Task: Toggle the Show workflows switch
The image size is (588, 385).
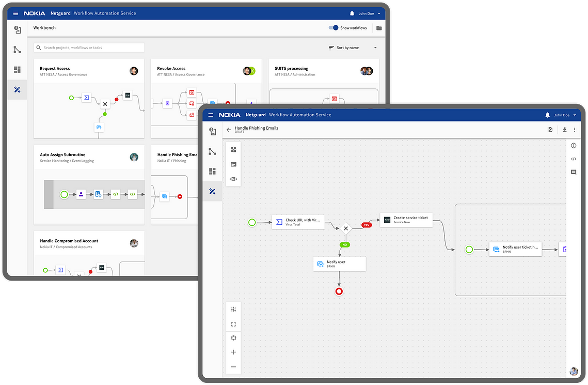Action: point(333,28)
